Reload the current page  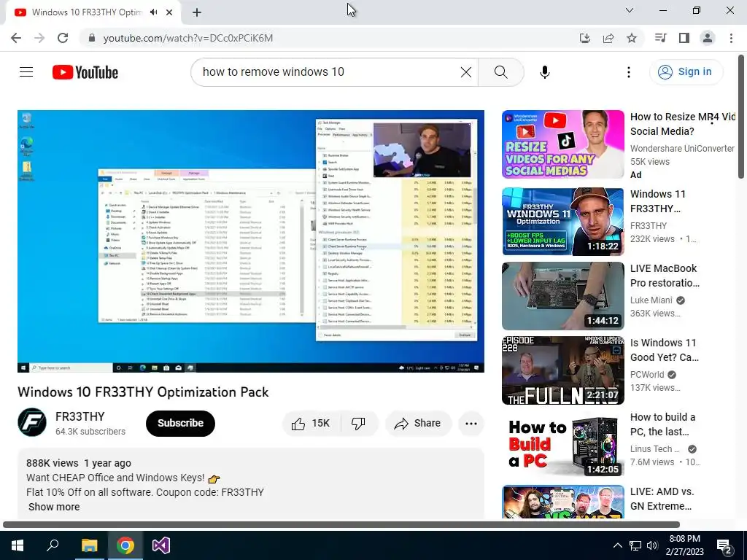[x=63, y=38]
